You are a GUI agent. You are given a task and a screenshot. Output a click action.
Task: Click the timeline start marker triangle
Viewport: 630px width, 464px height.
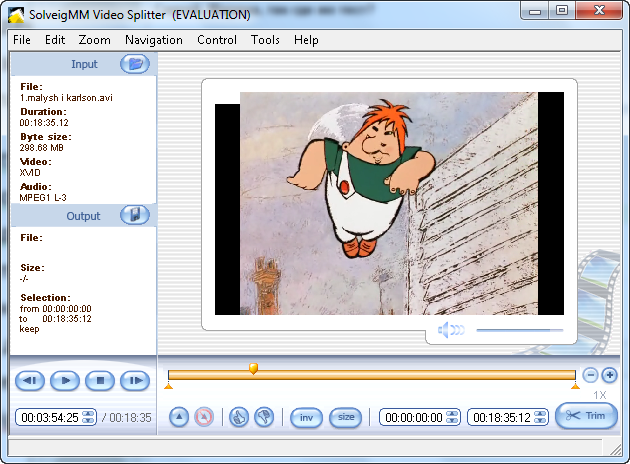pyautogui.click(x=169, y=386)
